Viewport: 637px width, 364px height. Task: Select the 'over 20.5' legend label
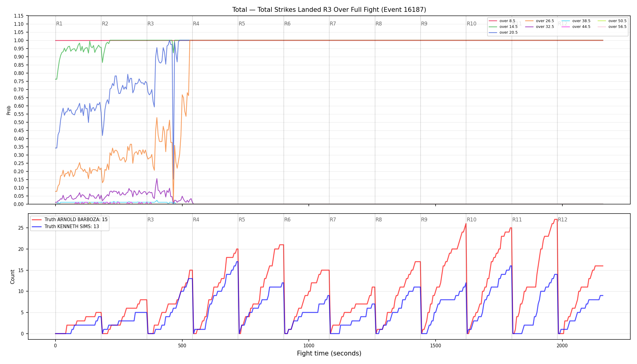coord(509,32)
